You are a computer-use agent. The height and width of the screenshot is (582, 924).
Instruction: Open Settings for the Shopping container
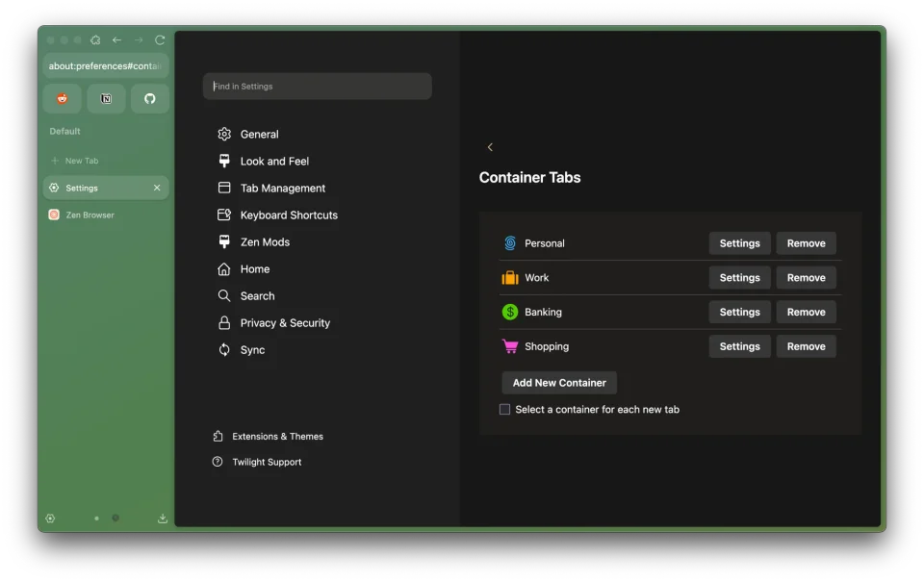click(739, 346)
